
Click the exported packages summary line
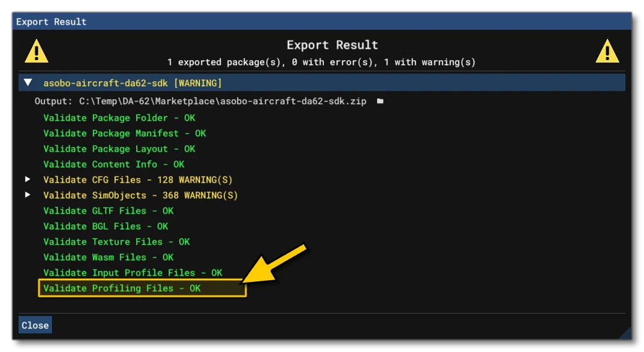[321, 62]
